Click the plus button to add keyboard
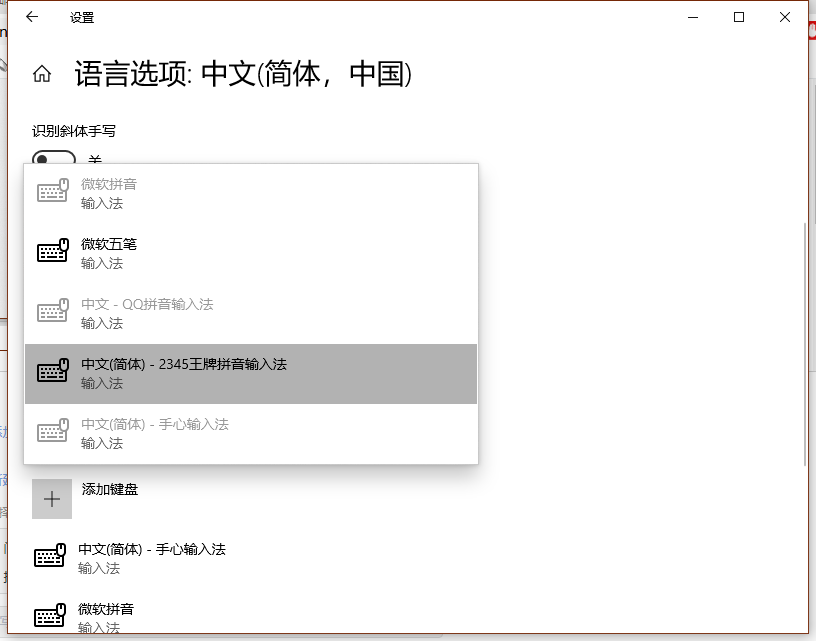 pos(52,499)
